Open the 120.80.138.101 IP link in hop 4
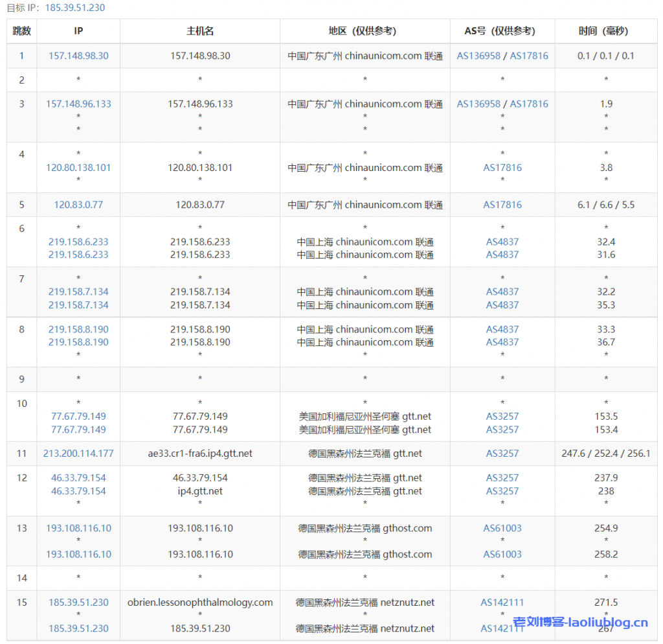This screenshot has height=644, width=663. pyautogui.click(x=78, y=167)
